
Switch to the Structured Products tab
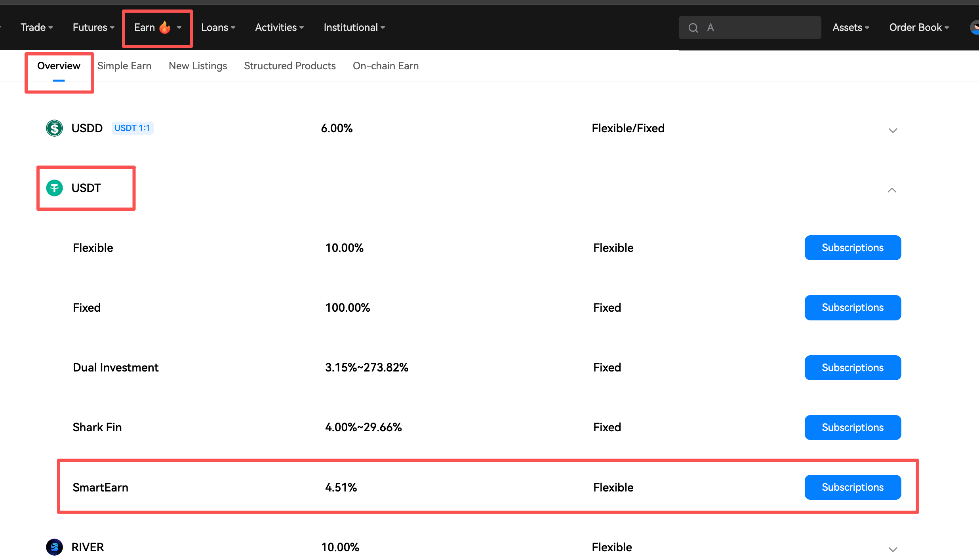tap(290, 66)
